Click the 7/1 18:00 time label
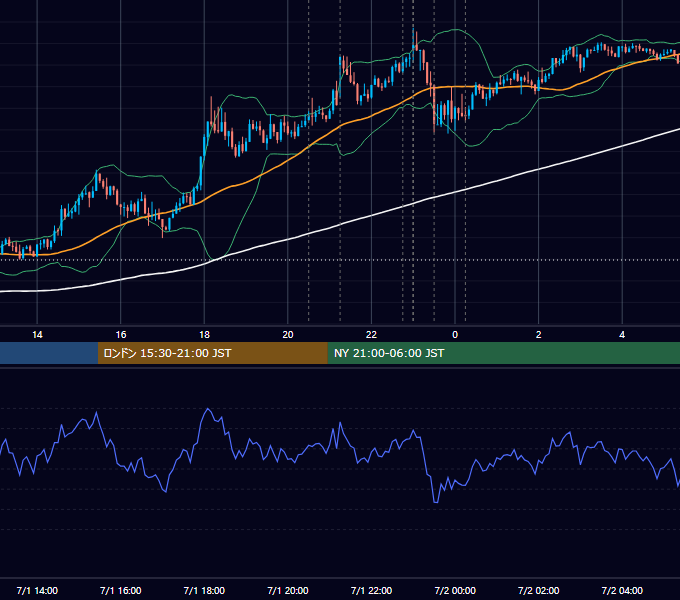Viewport: 680px width, 600px height. tap(204, 590)
